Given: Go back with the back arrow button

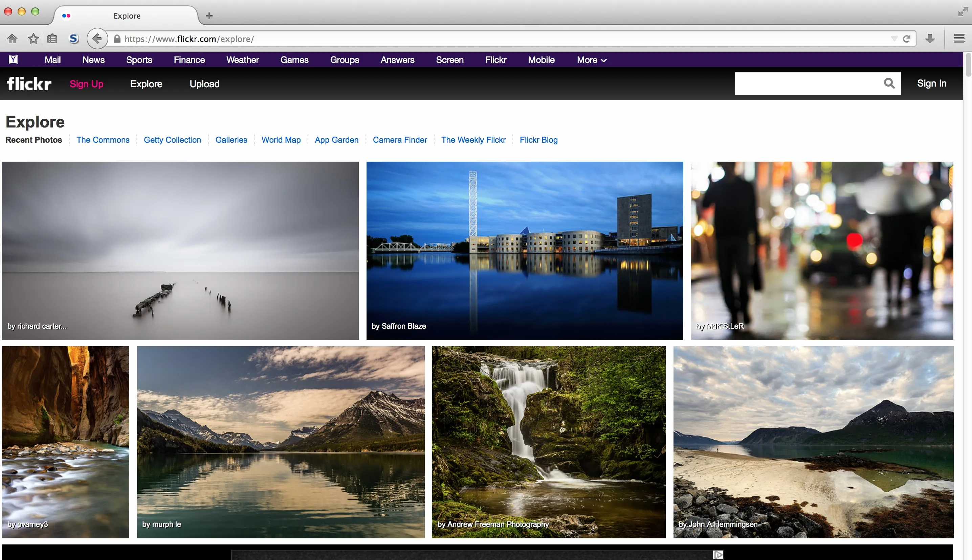Looking at the screenshot, I should point(97,39).
